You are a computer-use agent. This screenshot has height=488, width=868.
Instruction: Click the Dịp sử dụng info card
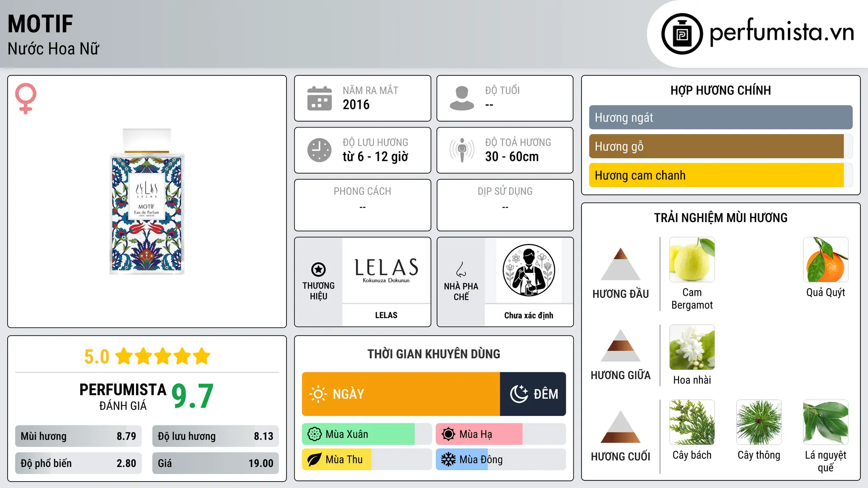click(x=505, y=205)
